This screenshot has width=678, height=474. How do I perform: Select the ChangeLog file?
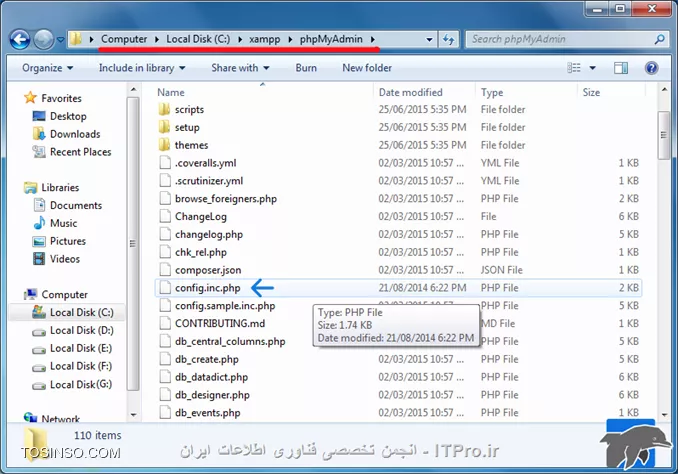(201, 217)
